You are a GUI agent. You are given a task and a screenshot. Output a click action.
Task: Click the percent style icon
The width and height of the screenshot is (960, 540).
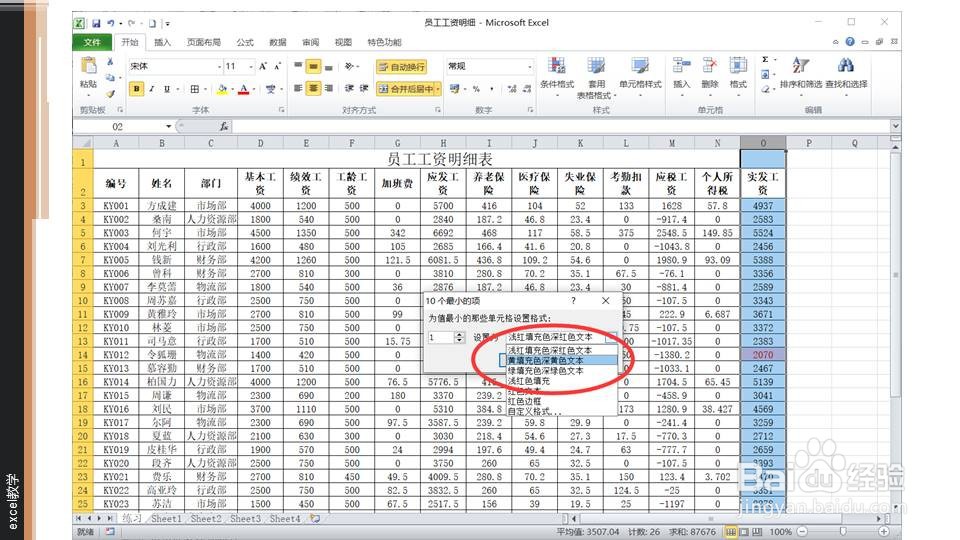tap(476, 89)
